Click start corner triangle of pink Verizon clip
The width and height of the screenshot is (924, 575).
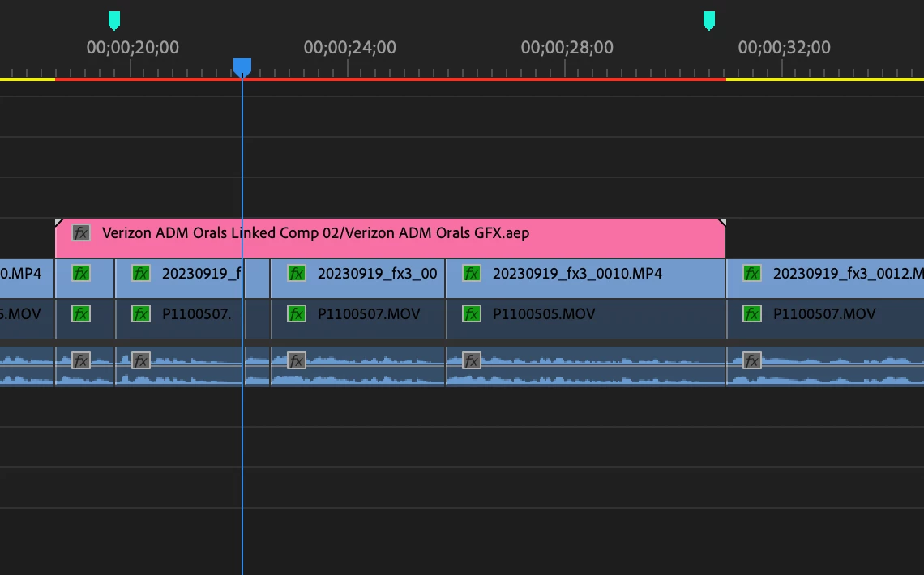(x=58, y=222)
